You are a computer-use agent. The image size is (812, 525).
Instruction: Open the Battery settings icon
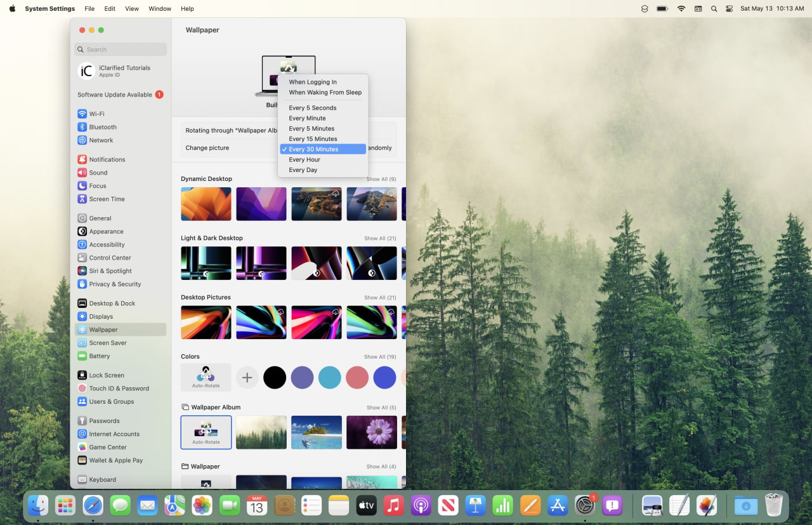pos(83,356)
